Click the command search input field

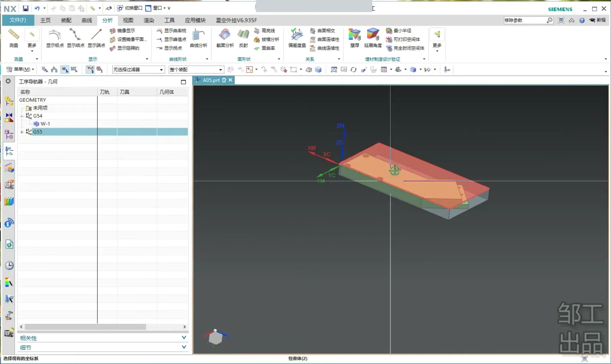[524, 20]
